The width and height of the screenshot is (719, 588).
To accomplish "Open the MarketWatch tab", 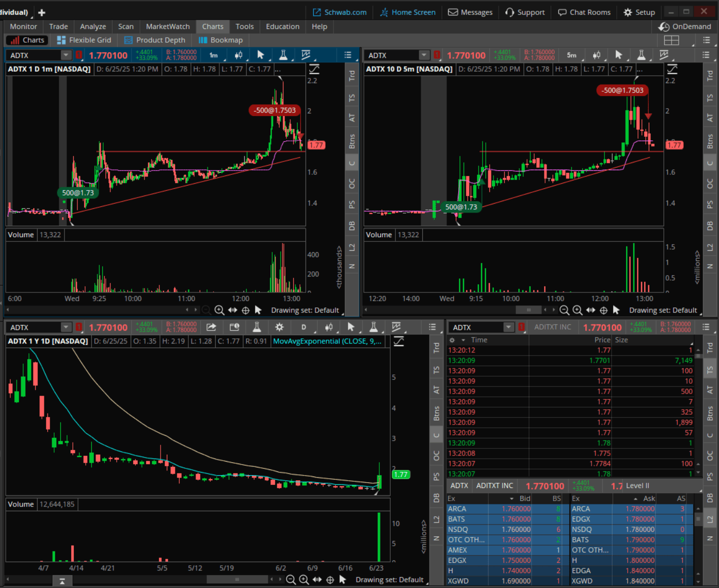I will coord(168,26).
